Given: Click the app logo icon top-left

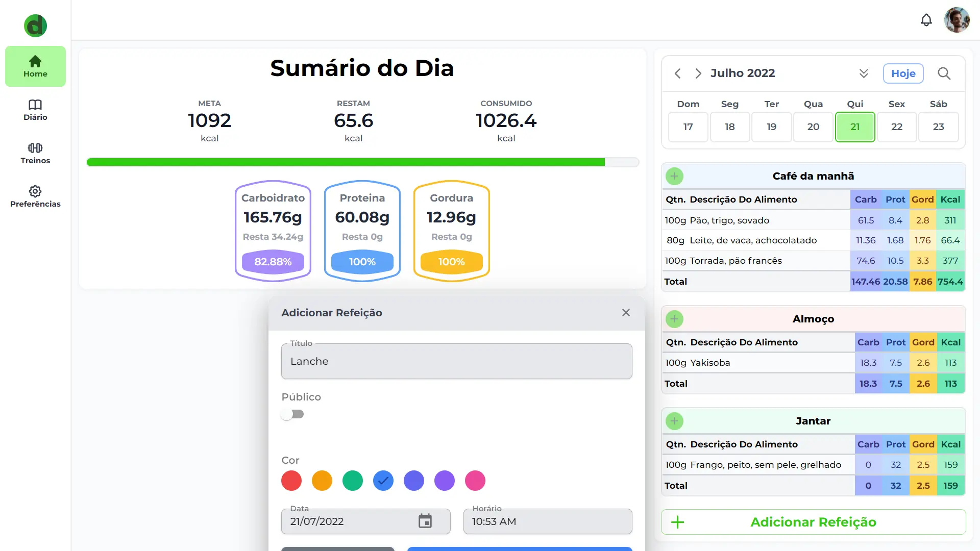Looking at the screenshot, I should point(36,26).
